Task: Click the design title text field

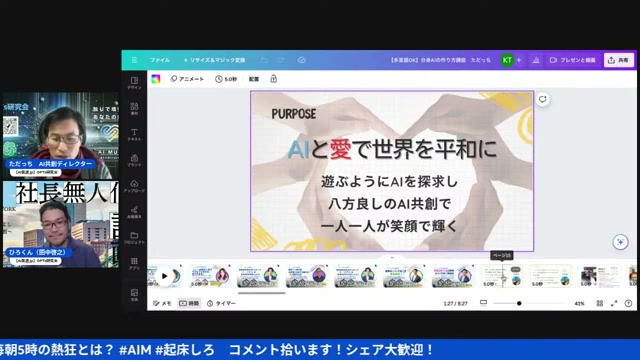Action: 440,60
